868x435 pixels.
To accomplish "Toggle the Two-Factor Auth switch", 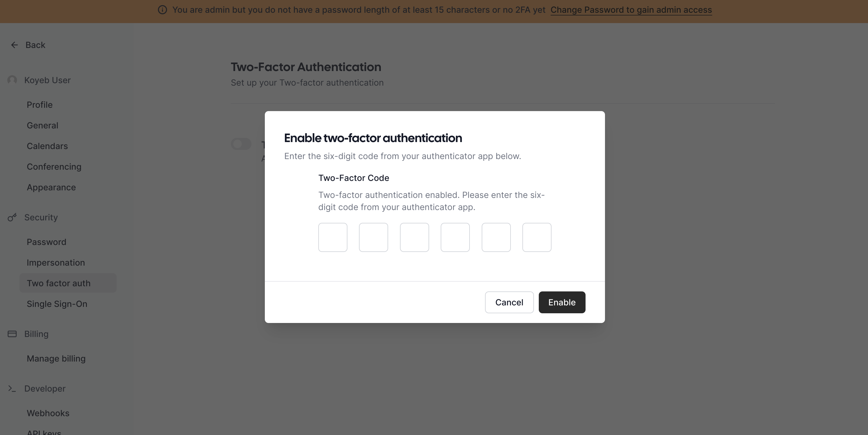I will click(241, 143).
